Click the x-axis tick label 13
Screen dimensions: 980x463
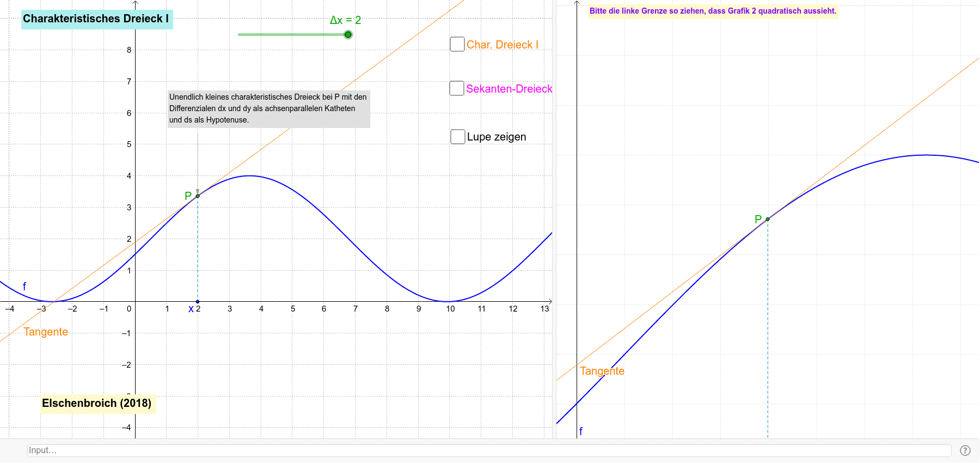[x=544, y=309]
